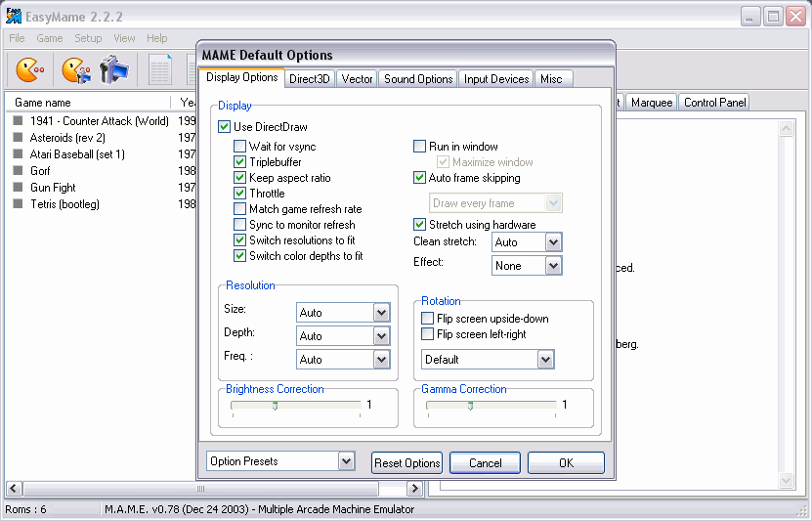812x521 pixels.
Task: Select the Gun Fight game row
Action: click(101, 187)
